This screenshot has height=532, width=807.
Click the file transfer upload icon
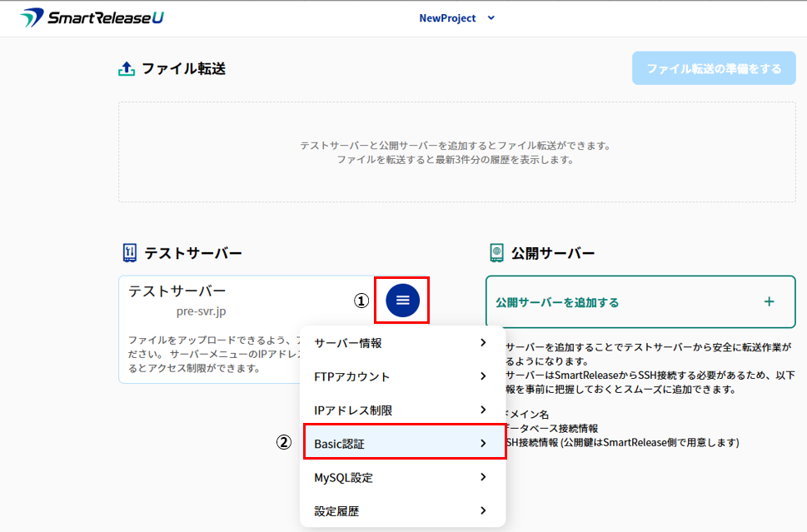pos(127,69)
